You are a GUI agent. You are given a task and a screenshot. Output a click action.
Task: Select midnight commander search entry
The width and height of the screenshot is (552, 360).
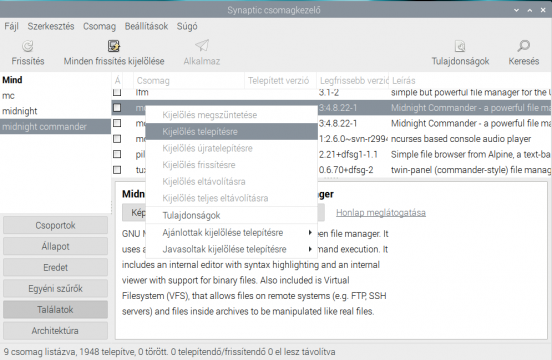click(55, 126)
